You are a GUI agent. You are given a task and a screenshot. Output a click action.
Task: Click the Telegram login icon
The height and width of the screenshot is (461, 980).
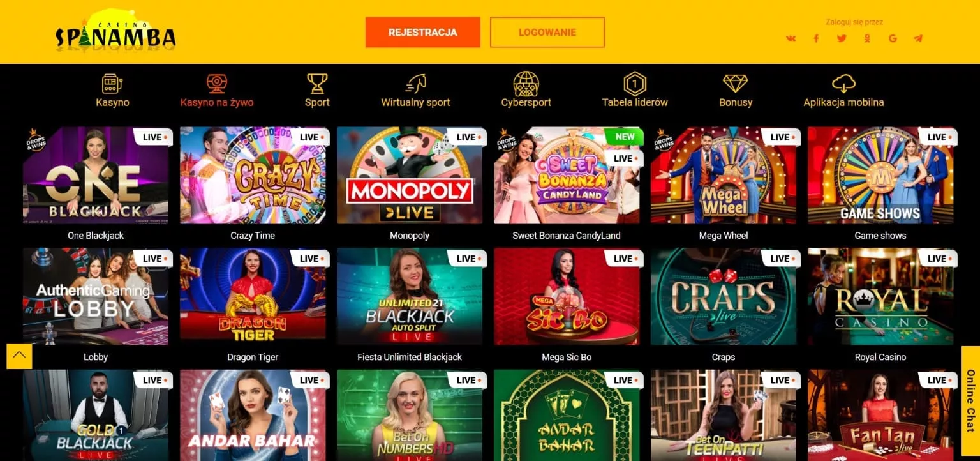coord(918,38)
